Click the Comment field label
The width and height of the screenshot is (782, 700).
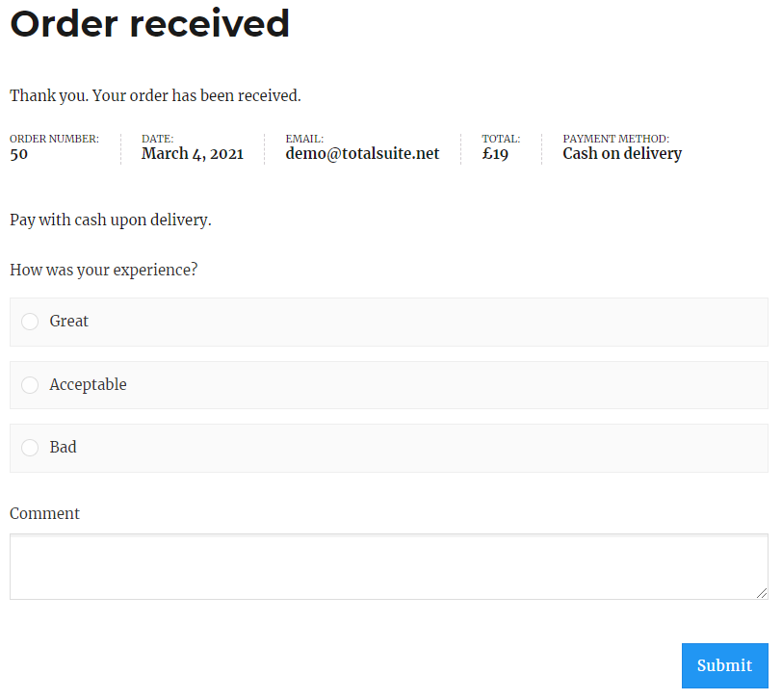[44, 513]
